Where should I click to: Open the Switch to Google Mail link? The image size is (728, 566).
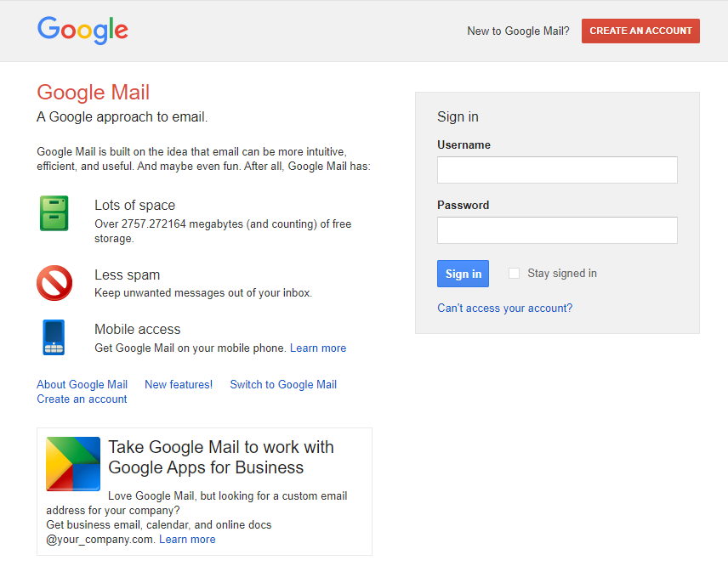click(283, 385)
